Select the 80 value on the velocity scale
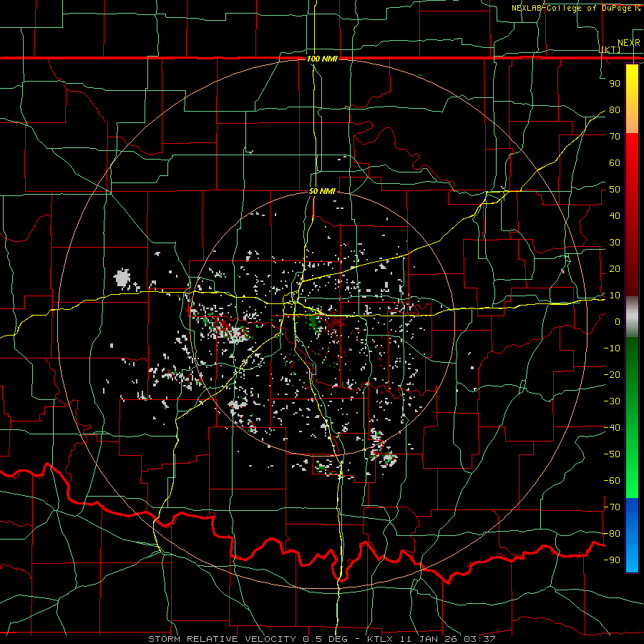644x644 pixels. tap(615, 109)
